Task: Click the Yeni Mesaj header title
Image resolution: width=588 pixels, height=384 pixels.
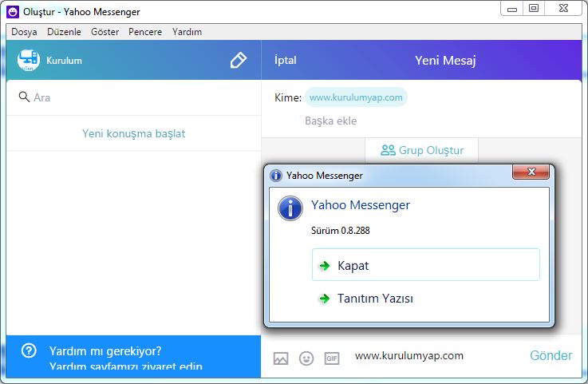Action: [445, 60]
